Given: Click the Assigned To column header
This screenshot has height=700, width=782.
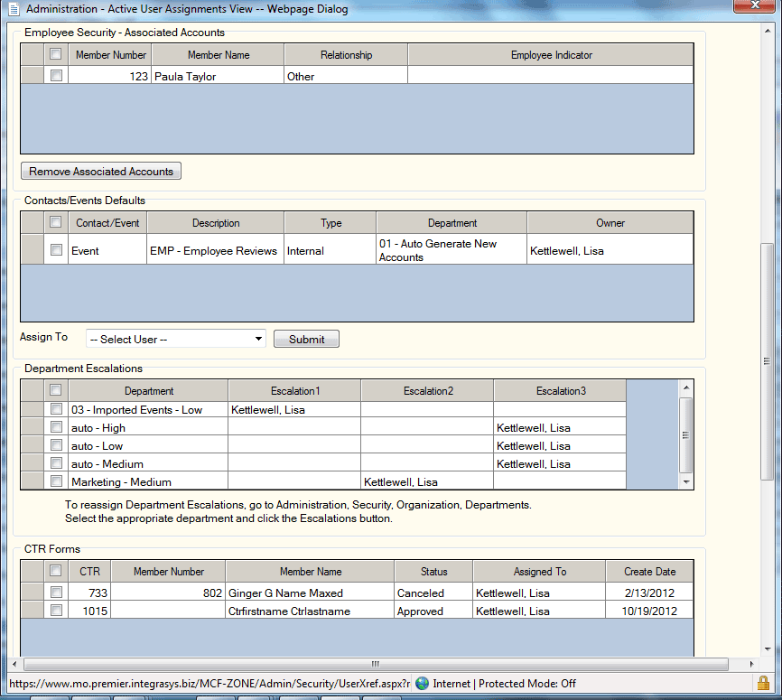Looking at the screenshot, I should click(539, 571).
